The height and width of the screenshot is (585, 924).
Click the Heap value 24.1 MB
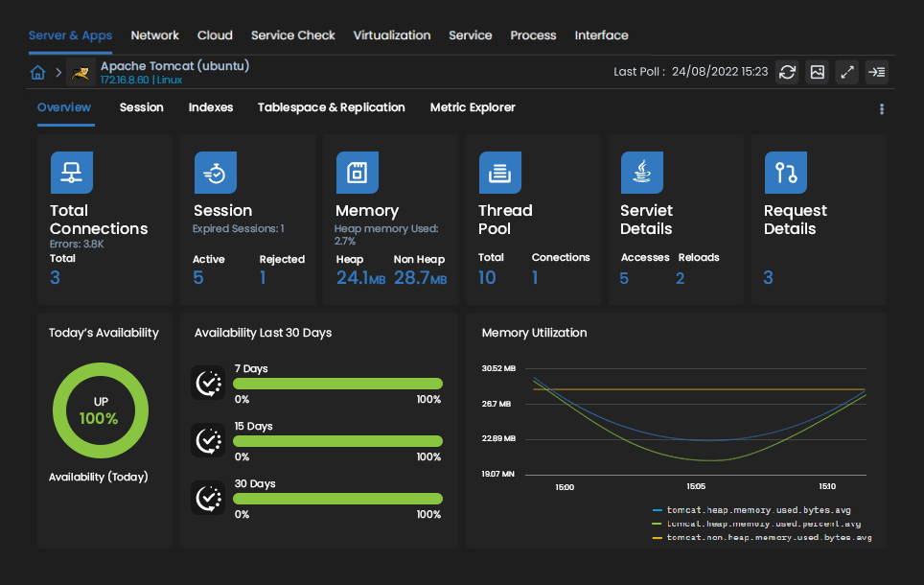tap(360, 278)
